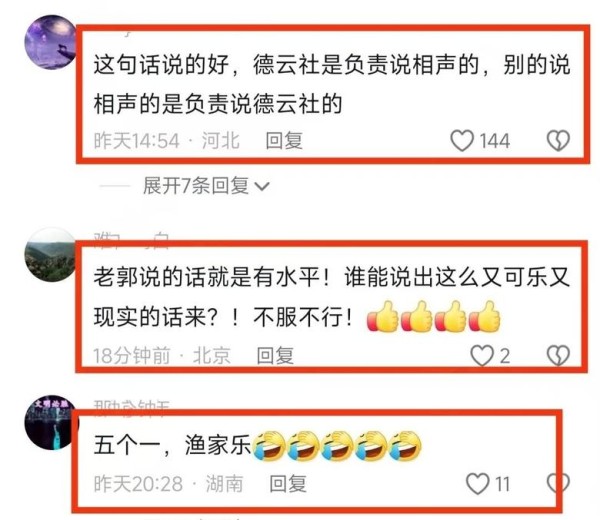
Task: Click the username above the Hunan comment
Action: tap(131, 408)
